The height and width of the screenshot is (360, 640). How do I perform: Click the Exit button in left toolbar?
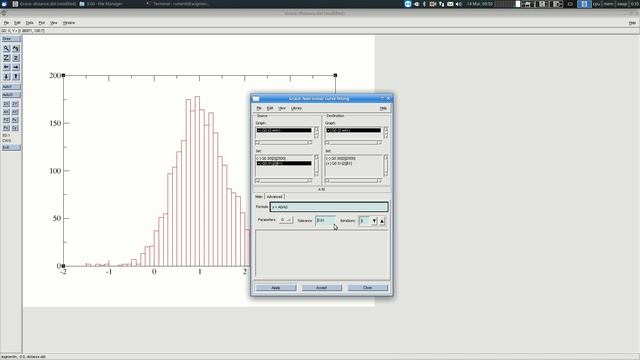pyautogui.click(x=11, y=147)
